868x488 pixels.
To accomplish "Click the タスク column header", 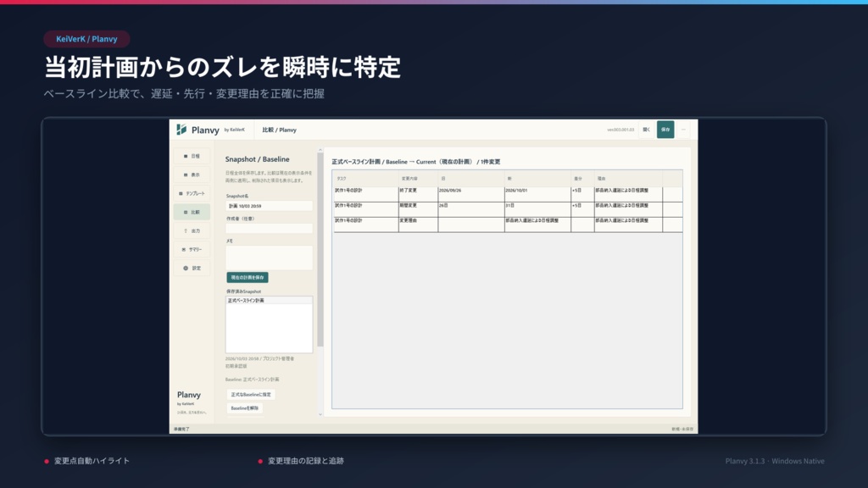I will [x=365, y=178].
